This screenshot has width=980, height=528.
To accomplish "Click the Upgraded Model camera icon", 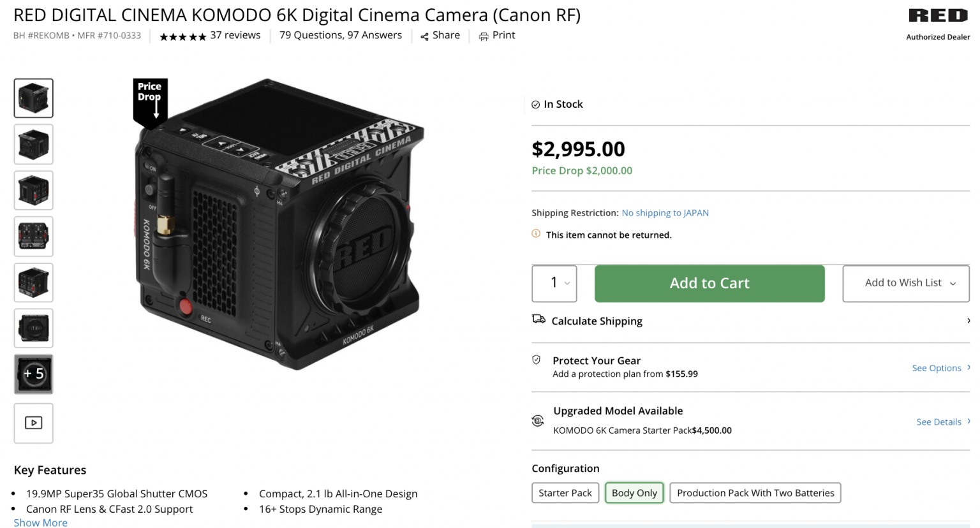I will pyautogui.click(x=537, y=420).
